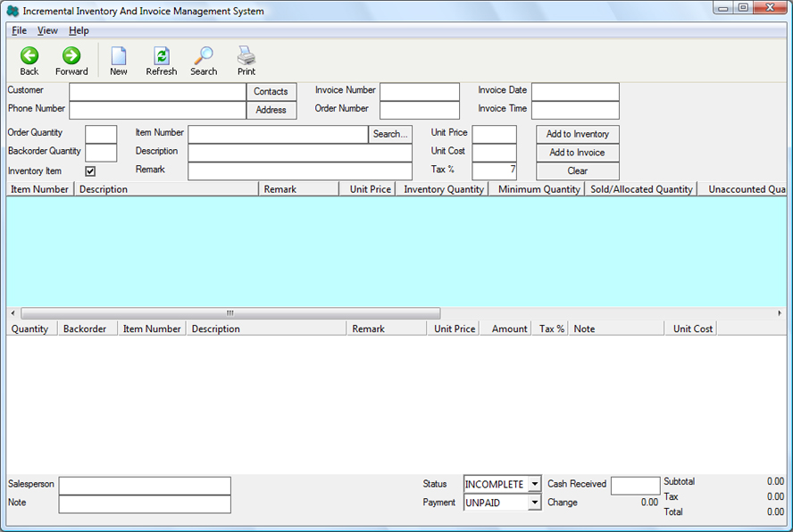793x532 pixels.
Task: Open the Payment dropdown showing UNPAID
Action: click(x=534, y=503)
